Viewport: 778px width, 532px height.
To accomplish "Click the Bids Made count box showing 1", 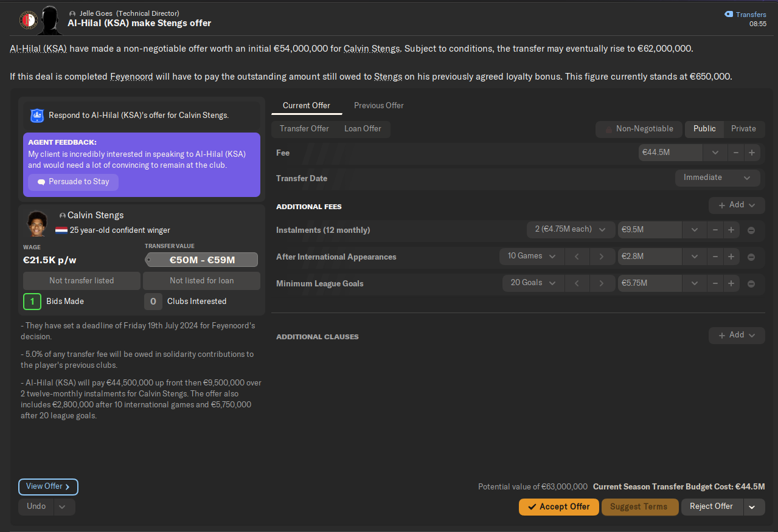I will click(x=32, y=302).
